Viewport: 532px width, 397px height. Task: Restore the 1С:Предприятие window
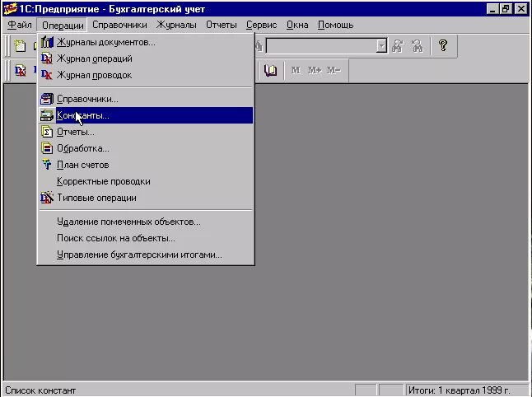[506, 9]
